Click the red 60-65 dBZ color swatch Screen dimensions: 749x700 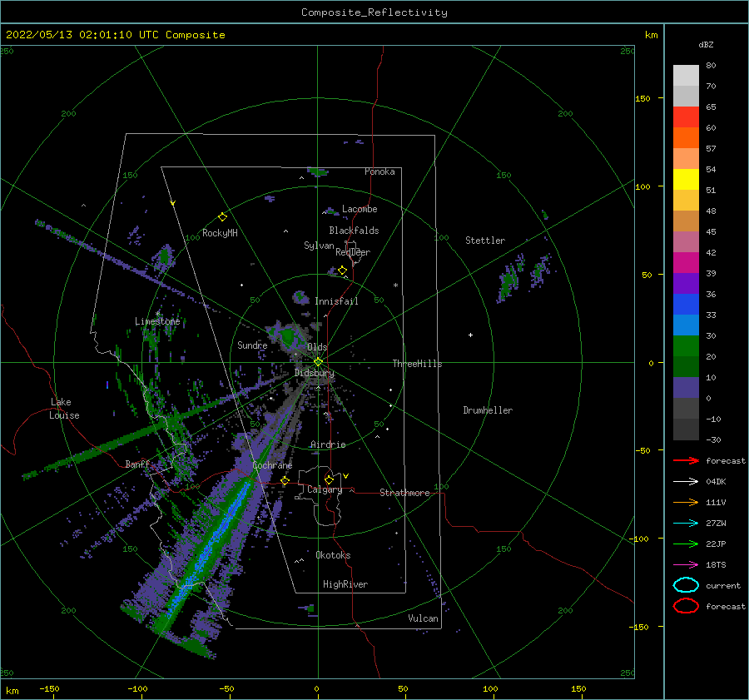point(686,117)
